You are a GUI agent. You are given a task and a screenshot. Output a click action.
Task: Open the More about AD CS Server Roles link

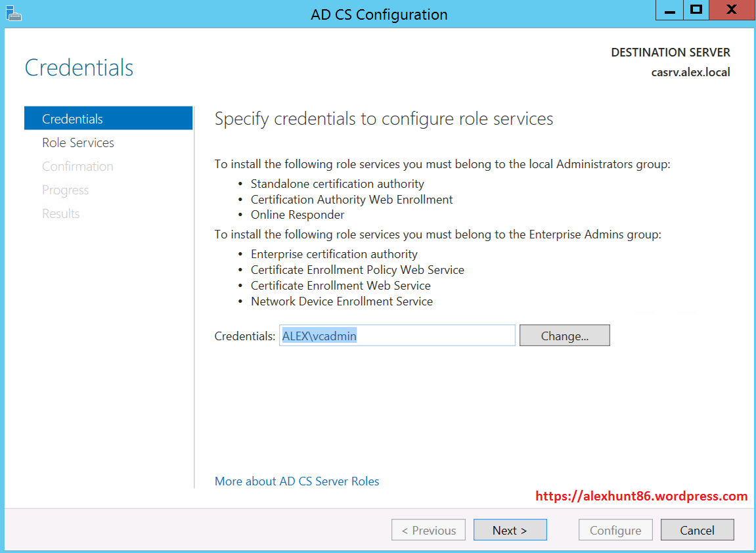pyautogui.click(x=297, y=481)
